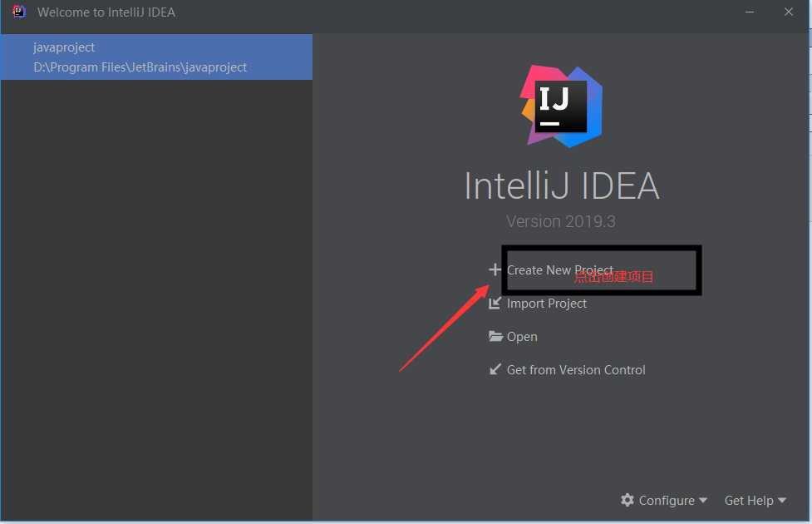
Task: Click the plus icon beside Create New Project
Action: [x=495, y=269]
